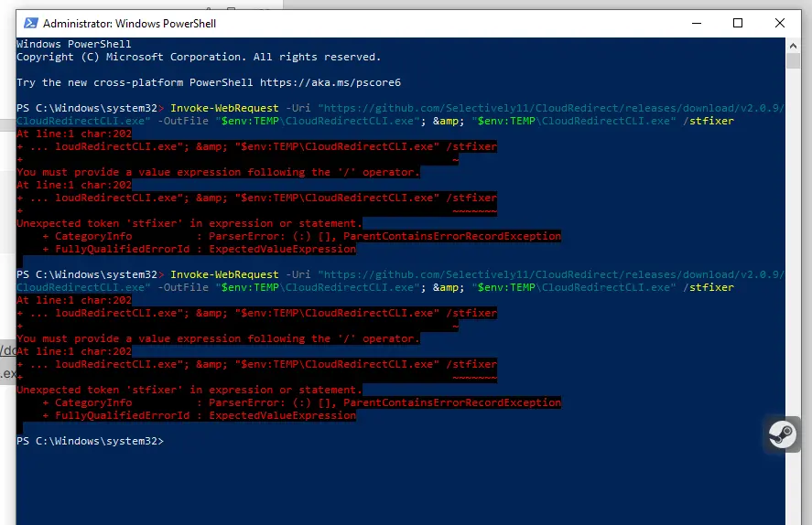Click second 'You must provide a value expression' error

(218, 338)
